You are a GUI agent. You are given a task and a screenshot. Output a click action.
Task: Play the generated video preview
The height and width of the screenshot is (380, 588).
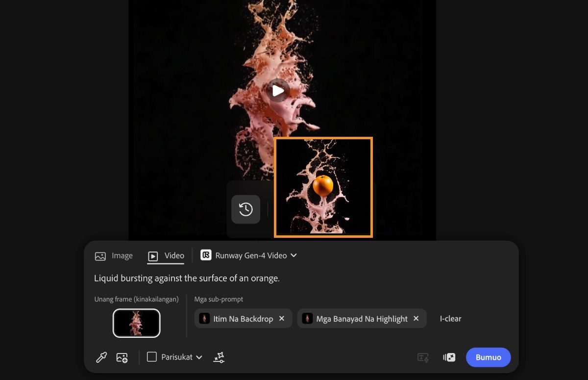pyautogui.click(x=278, y=91)
